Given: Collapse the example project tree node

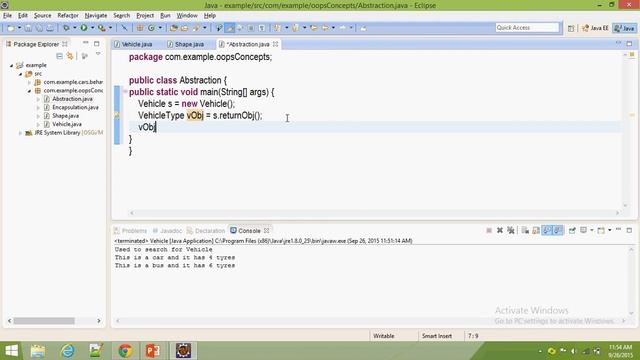Looking at the screenshot, I should point(12,65).
